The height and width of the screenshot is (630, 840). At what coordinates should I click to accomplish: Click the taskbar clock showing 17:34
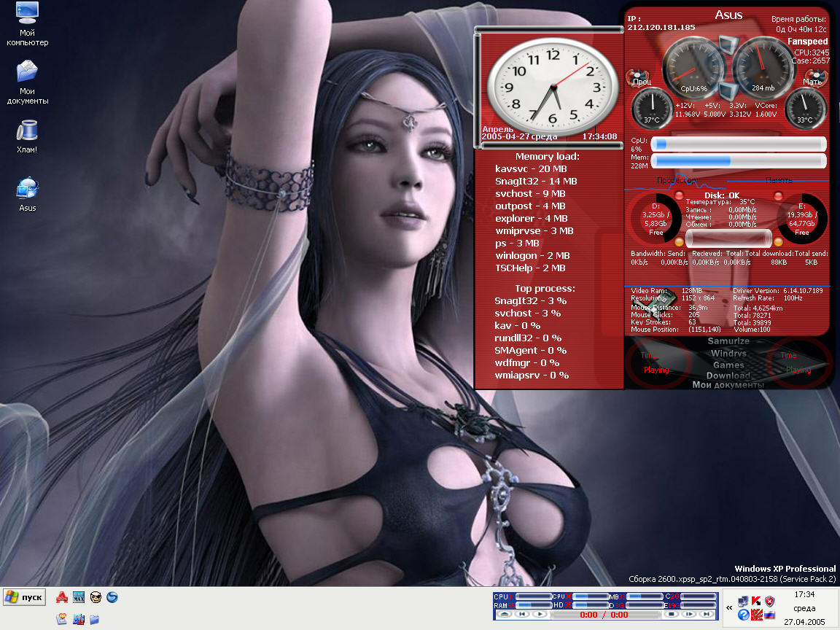click(x=804, y=595)
